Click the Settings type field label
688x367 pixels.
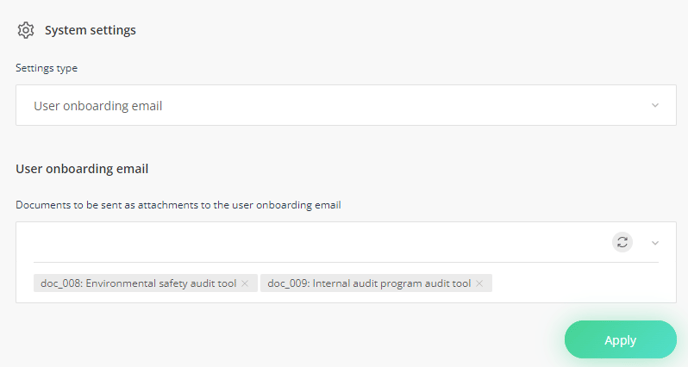pyautogui.click(x=47, y=68)
